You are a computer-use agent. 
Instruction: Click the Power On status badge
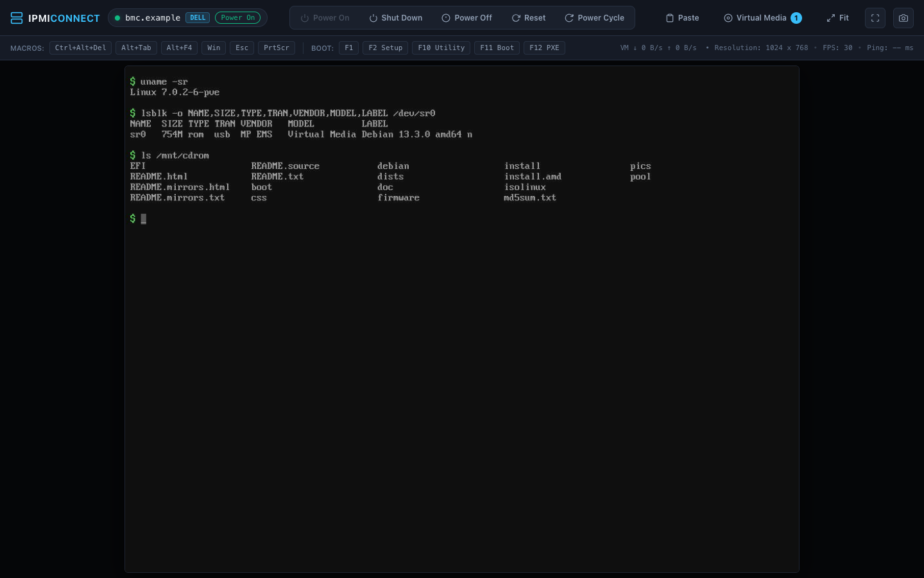click(238, 18)
